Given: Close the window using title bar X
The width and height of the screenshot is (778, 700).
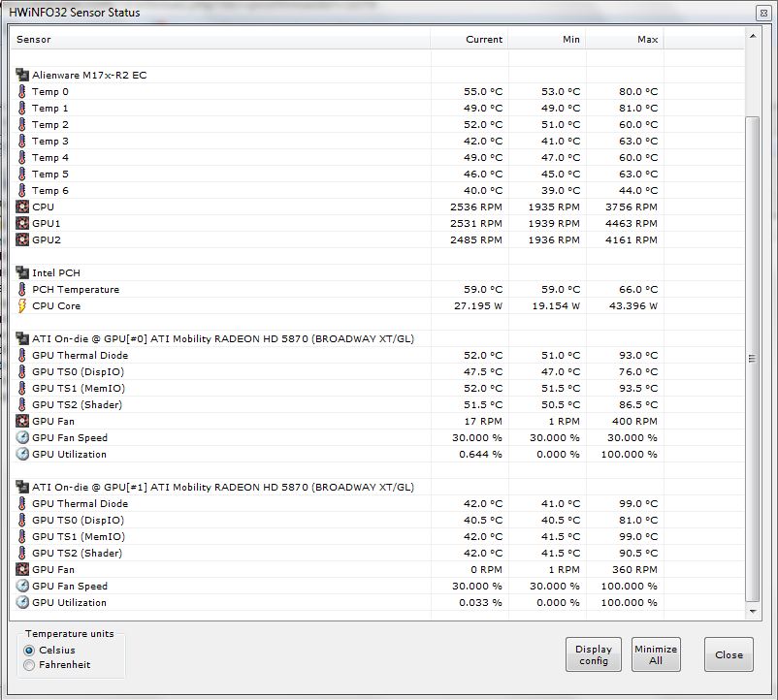Looking at the screenshot, I should (763, 13).
